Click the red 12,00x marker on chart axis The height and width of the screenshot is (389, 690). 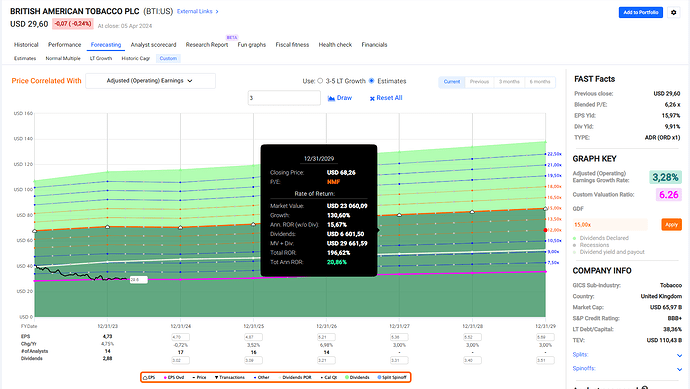546,230
